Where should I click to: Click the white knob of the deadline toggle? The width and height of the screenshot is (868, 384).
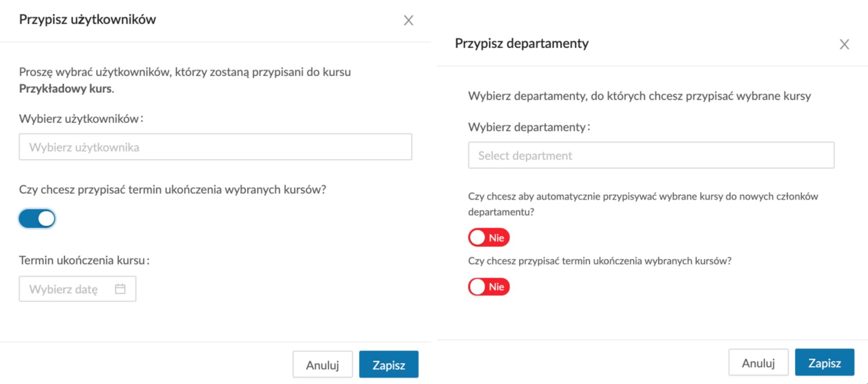click(x=45, y=218)
